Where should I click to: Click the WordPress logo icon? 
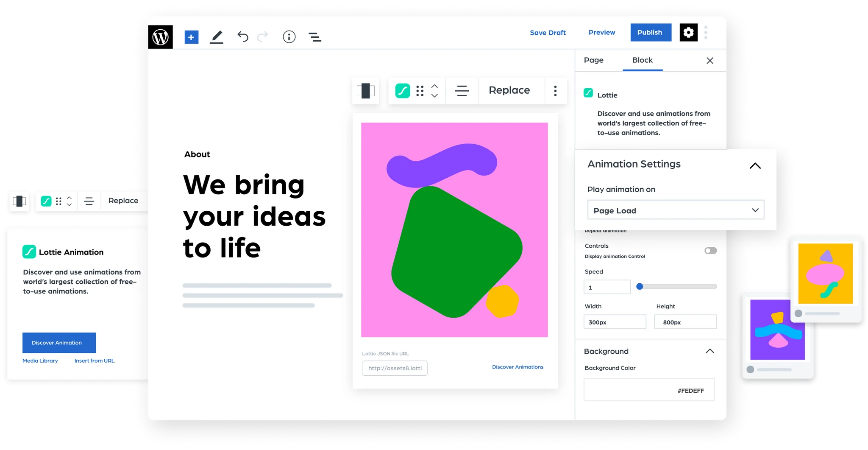click(x=160, y=37)
